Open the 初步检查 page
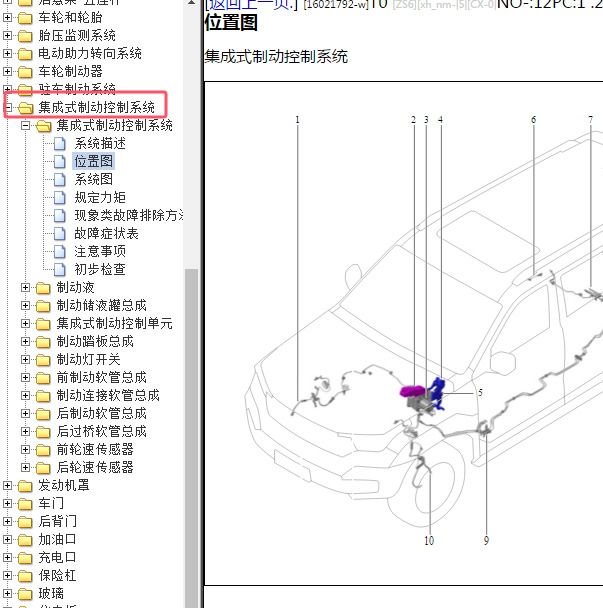This screenshot has height=608, width=603. (x=100, y=269)
